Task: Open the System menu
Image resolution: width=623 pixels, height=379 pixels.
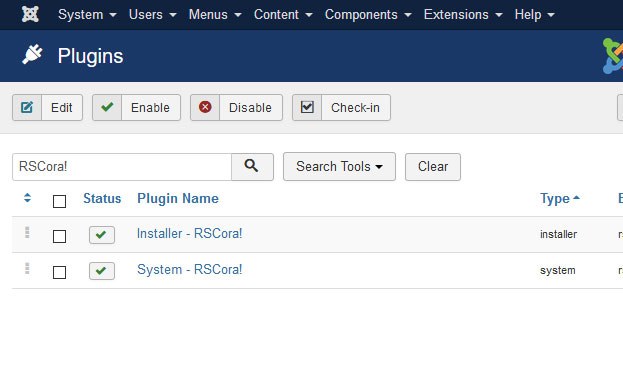Action: pyautogui.click(x=87, y=15)
